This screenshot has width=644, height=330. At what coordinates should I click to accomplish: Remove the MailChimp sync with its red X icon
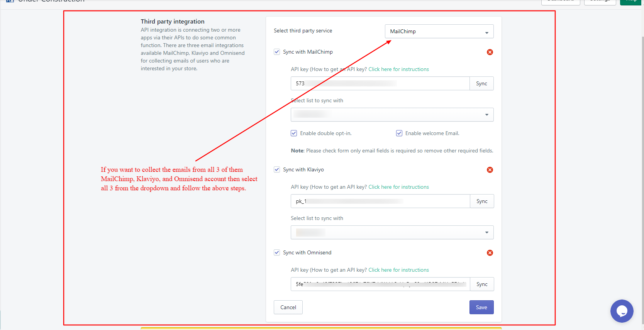tap(490, 52)
